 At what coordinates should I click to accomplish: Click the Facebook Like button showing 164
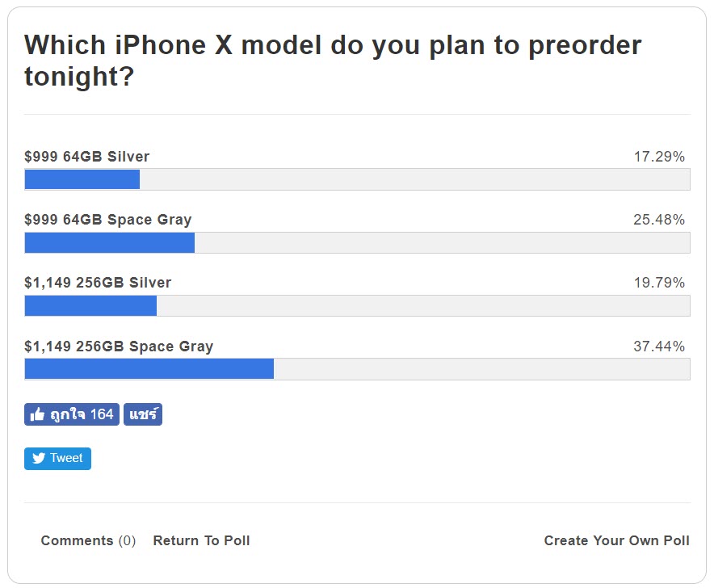coord(71,414)
